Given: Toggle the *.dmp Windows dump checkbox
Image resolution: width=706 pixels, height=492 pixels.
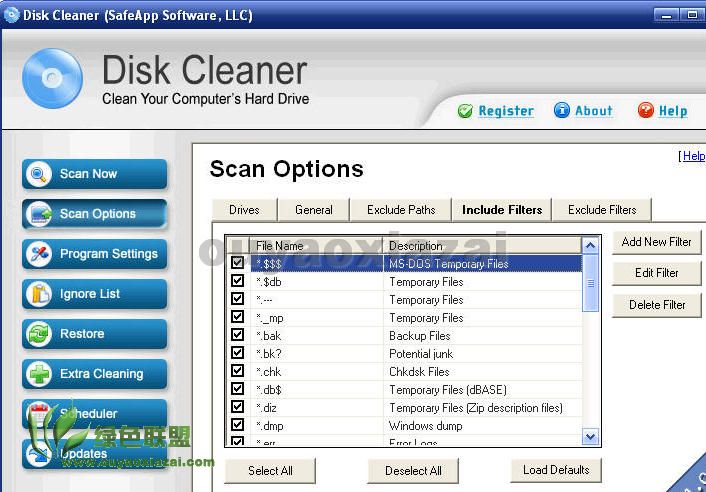Looking at the screenshot, I should pos(237,425).
